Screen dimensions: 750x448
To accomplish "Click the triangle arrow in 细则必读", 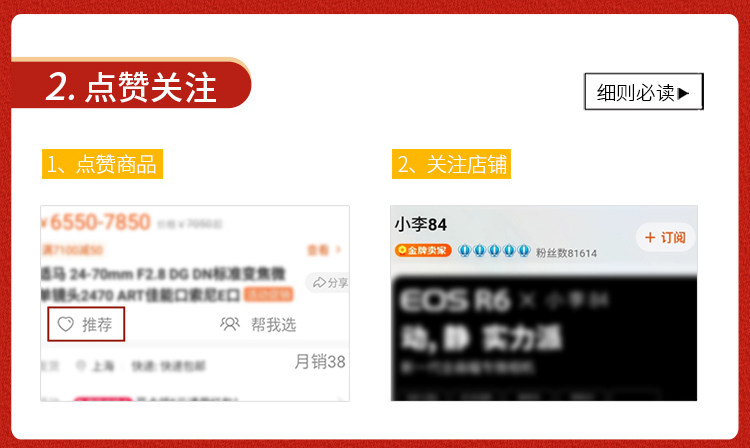I will click(684, 93).
